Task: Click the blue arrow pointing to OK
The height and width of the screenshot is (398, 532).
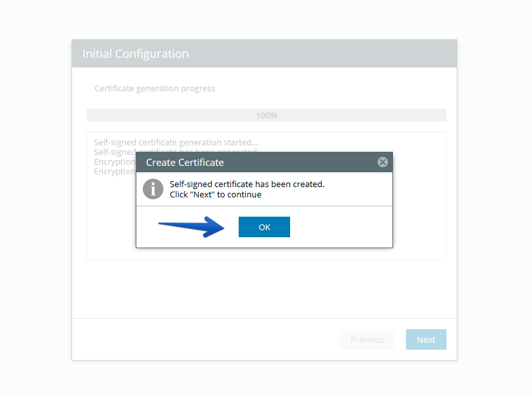Action: (x=192, y=227)
